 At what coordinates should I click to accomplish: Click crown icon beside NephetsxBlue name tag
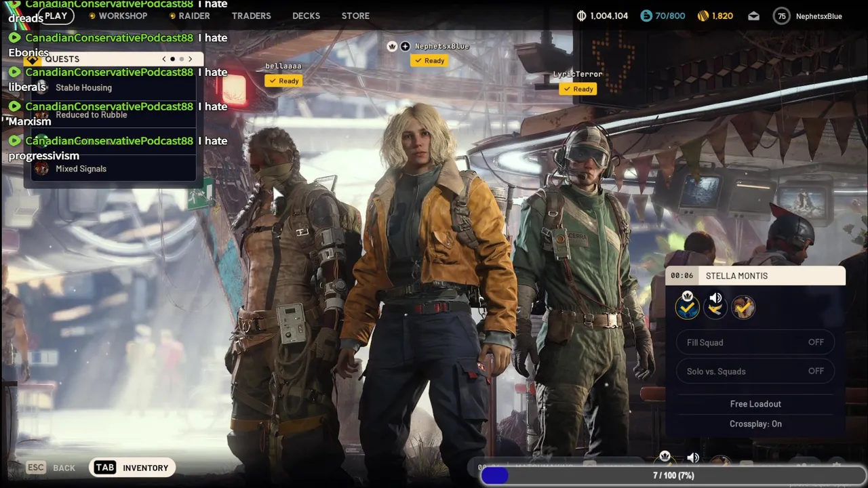coord(392,46)
